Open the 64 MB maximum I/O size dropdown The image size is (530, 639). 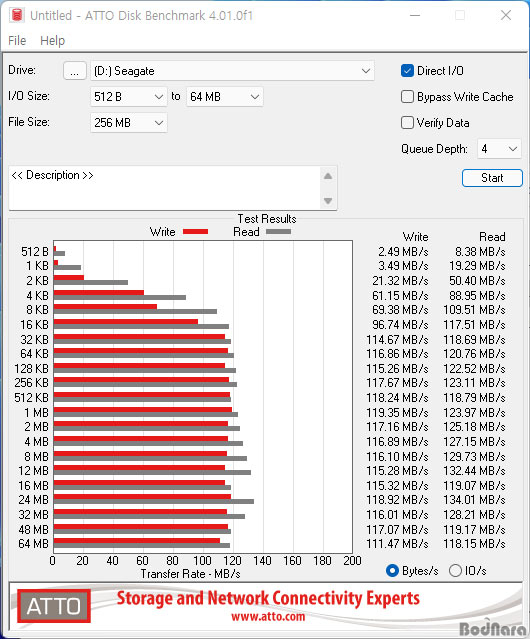tap(224, 97)
